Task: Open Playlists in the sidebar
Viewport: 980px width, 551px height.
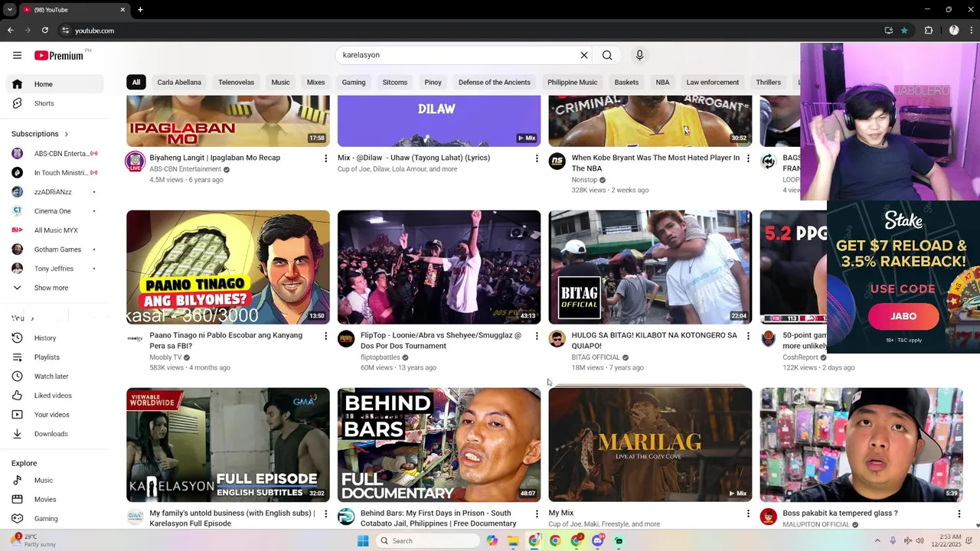Action: pos(54,357)
